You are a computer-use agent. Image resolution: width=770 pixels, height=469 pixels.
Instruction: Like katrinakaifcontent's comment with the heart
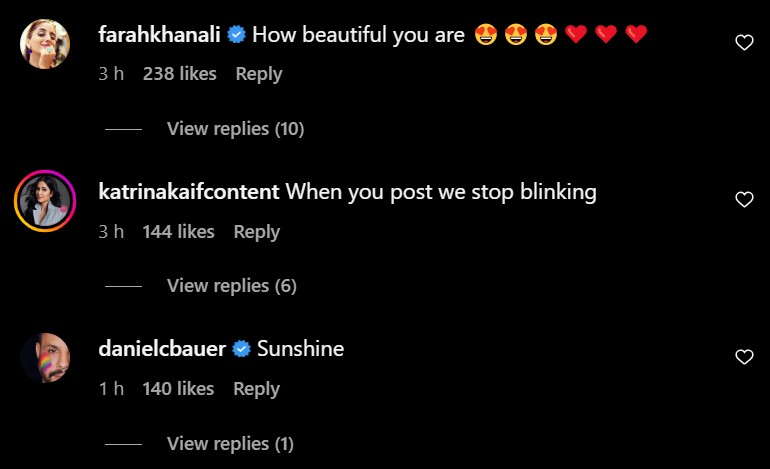[x=743, y=200]
